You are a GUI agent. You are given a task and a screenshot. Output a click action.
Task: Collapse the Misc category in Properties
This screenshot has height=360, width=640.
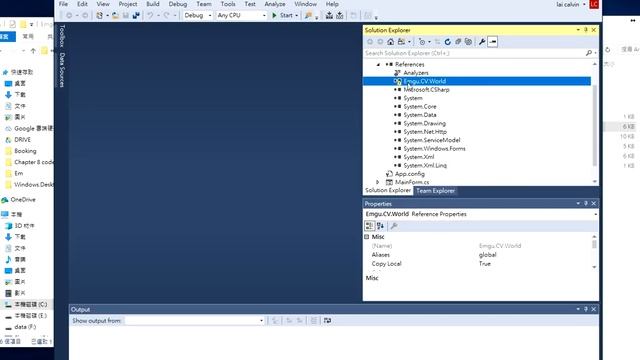(367, 237)
